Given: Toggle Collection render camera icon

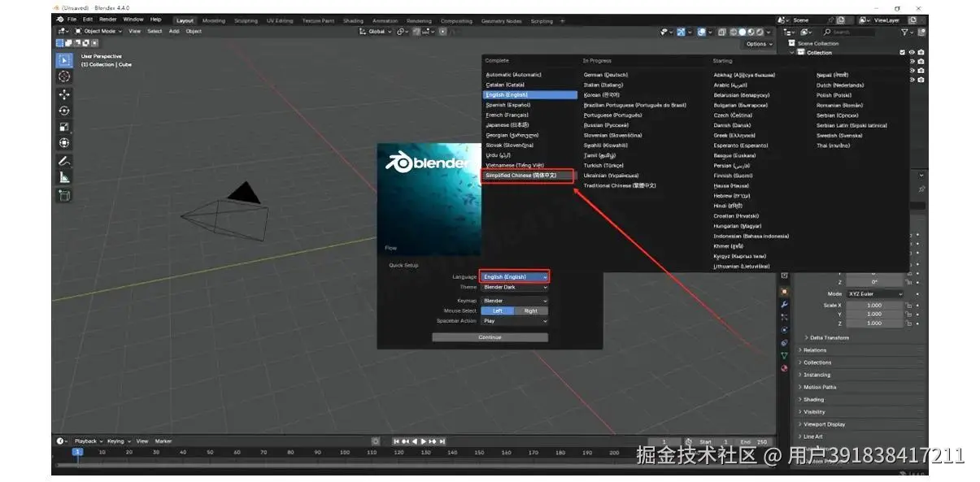Looking at the screenshot, I should coord(921,52).
